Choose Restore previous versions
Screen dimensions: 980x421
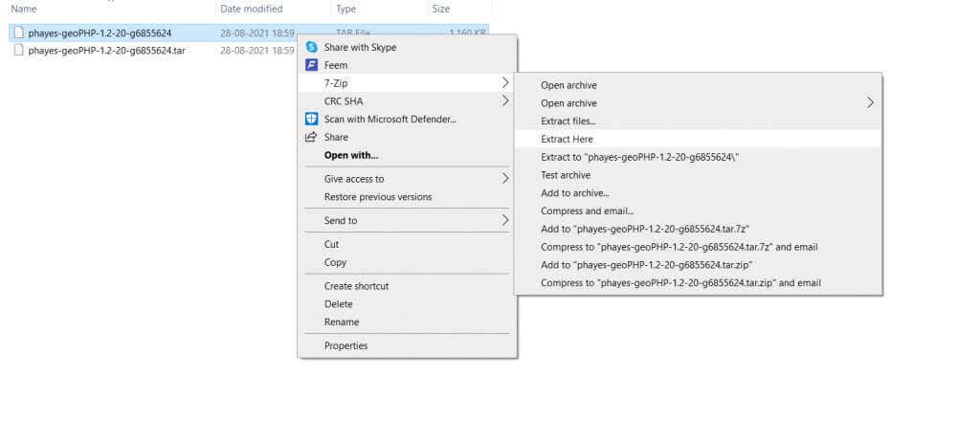point(408,197)
